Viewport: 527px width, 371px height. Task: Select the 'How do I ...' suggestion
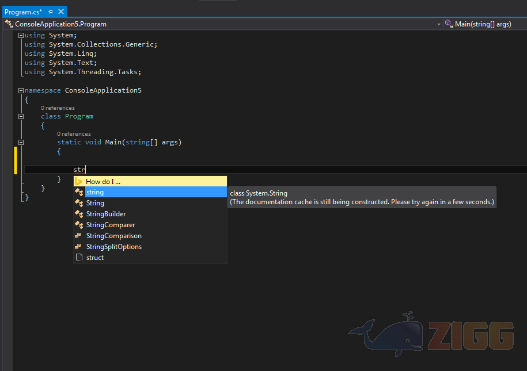point(150,181)
